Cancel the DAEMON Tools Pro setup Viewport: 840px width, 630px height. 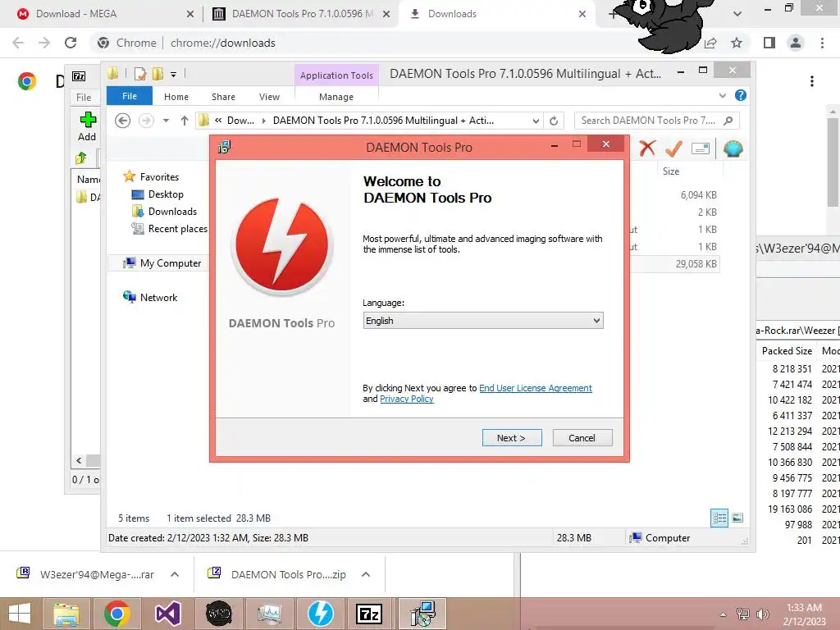point(582,438)
